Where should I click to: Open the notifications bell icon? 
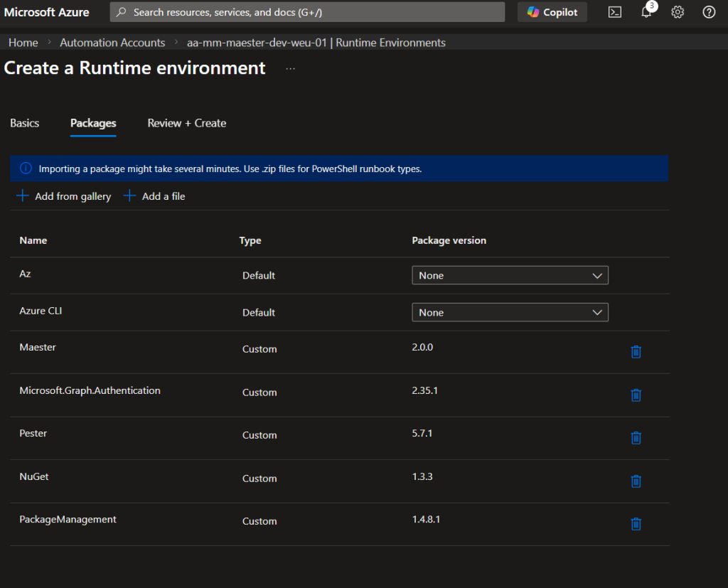click(646, 12)
